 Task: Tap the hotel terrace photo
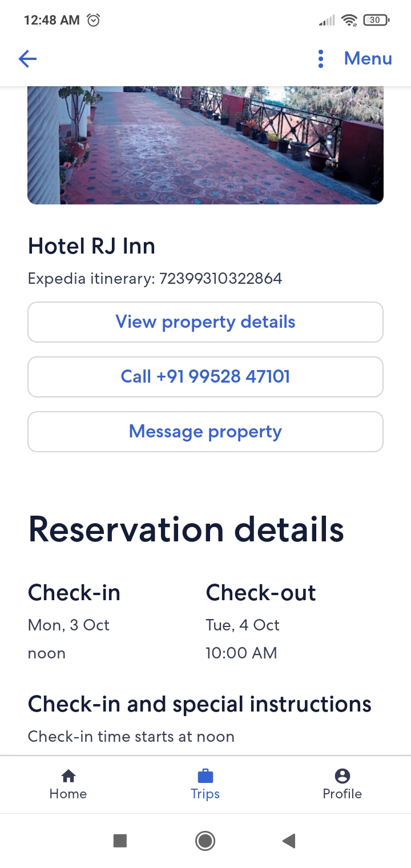click(205, 145)
